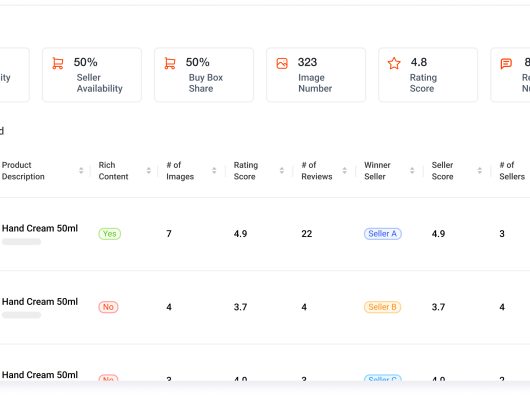Click review count 22 in first row
The image size is (530, 396).
307,234
